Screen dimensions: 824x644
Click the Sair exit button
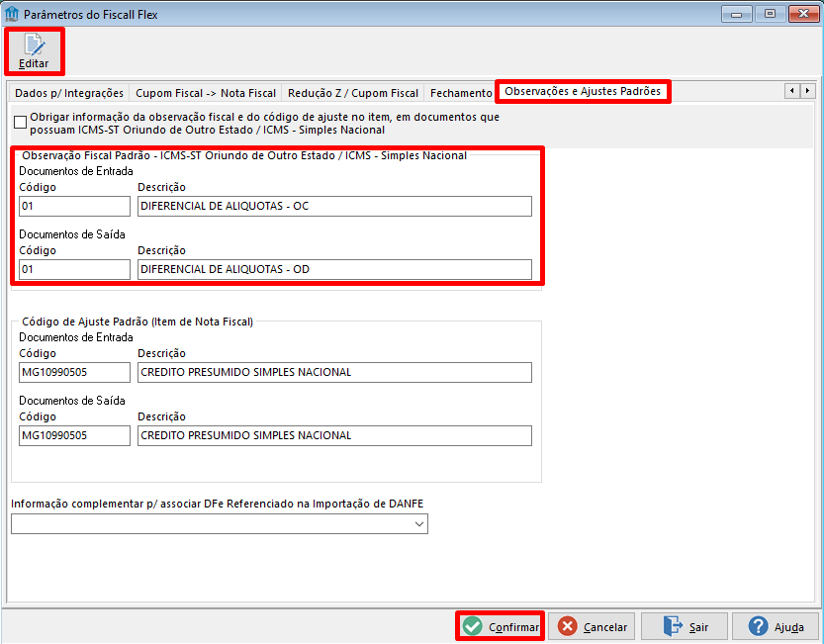685,626
